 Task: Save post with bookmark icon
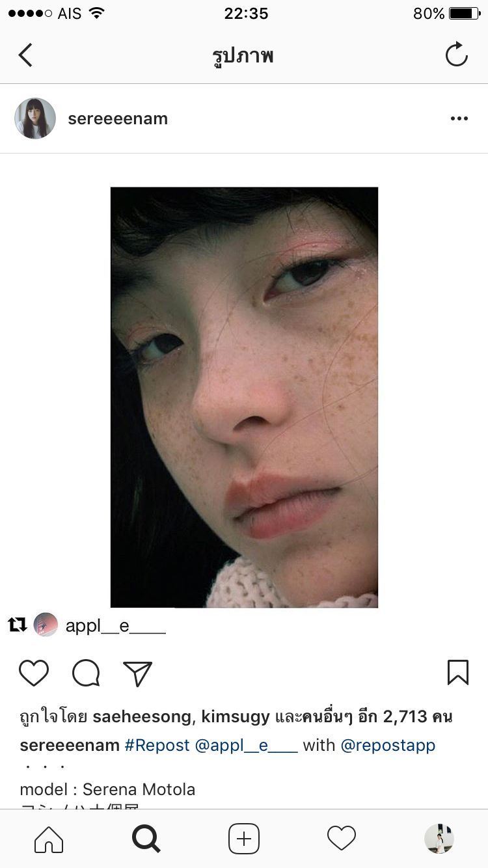point(458,673)
